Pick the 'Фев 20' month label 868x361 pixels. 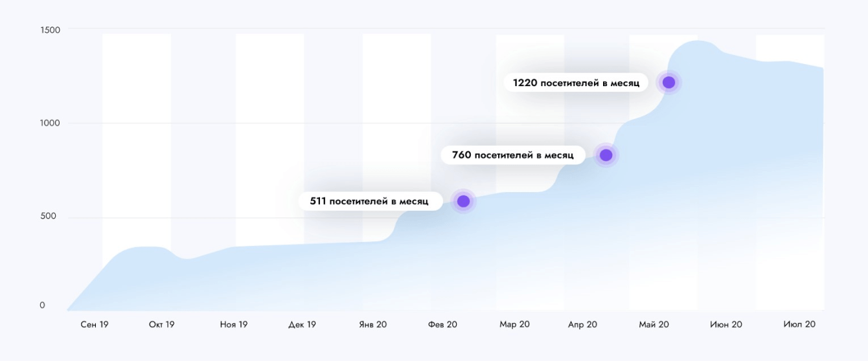tap(442, 325)
